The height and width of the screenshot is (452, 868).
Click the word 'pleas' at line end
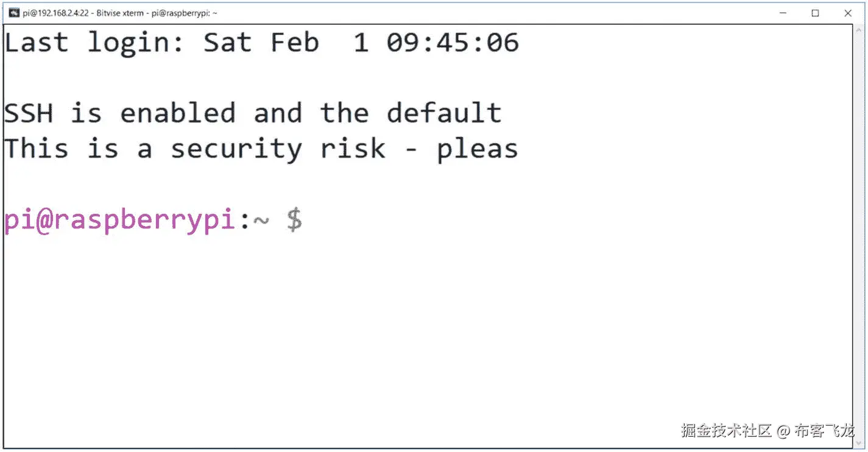(x=478, y=149)
